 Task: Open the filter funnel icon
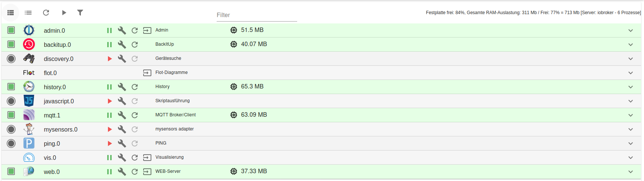pos(80,13)
